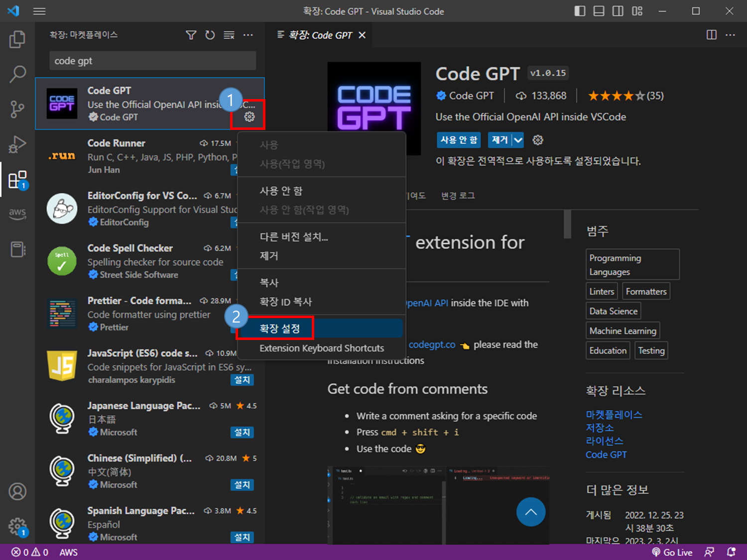Click the gear icon on Code GPT detail page

[x=538, y=140]
